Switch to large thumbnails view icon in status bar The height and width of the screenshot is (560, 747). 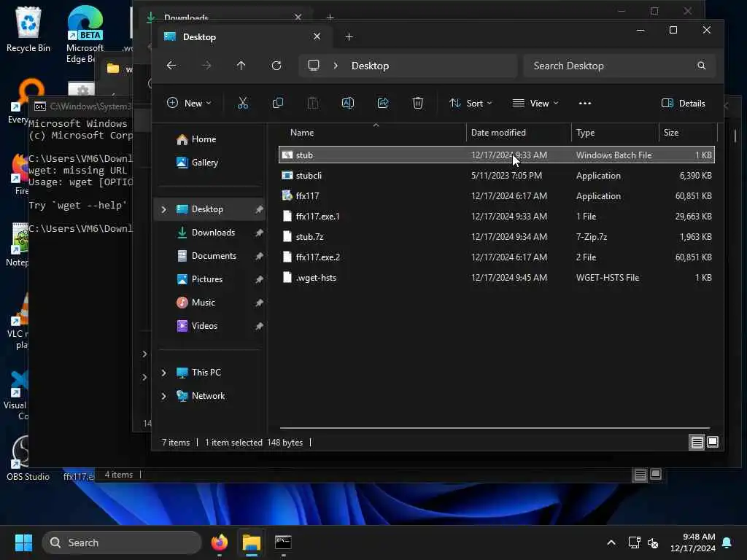pyautogui.click(x=713, y=443)
